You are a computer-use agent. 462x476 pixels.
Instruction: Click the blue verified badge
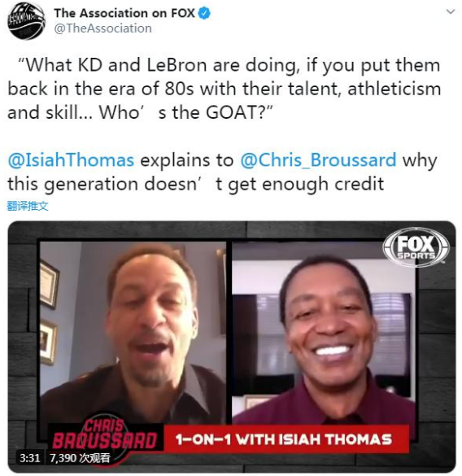coord(204,13)
